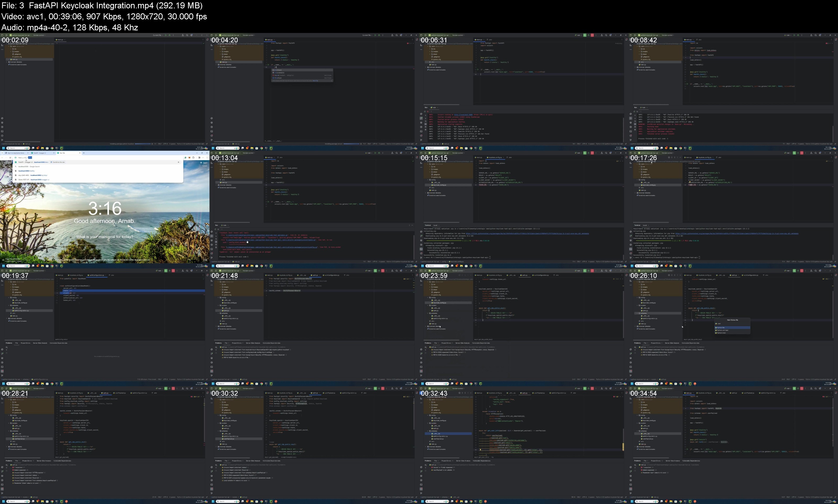Click 'Switch to this tab' in browser frame
This screenshot has height=504, width=838.
(58, 162)
